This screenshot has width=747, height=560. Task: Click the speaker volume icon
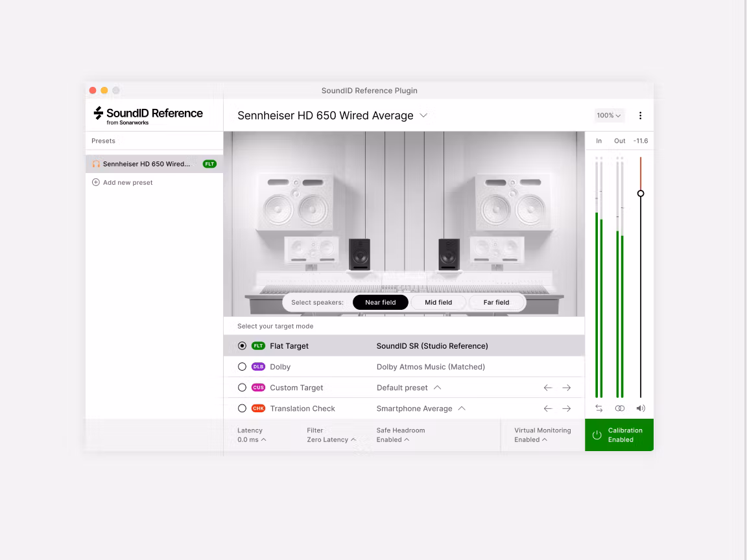[641, 408]
